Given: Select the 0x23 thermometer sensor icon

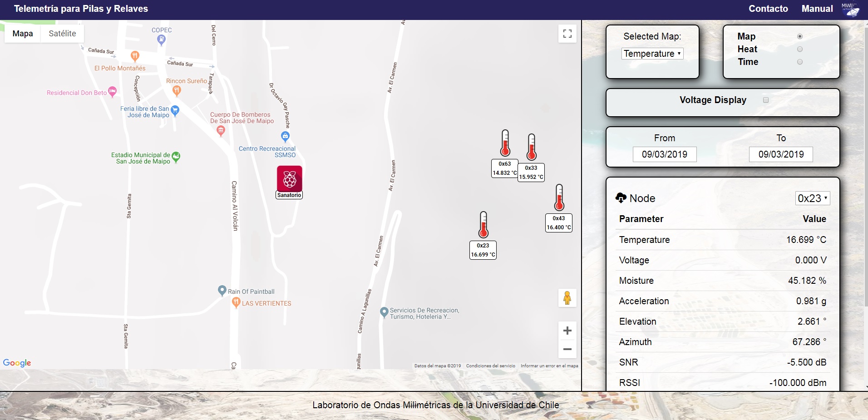Looking at the screenshot, I should [483, 225].
